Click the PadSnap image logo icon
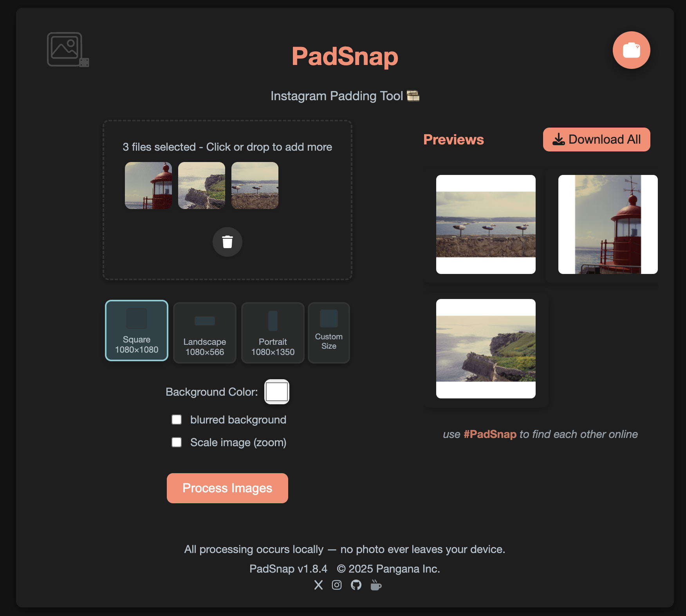Viewport: 686px width, 616px height. [68, 50]
